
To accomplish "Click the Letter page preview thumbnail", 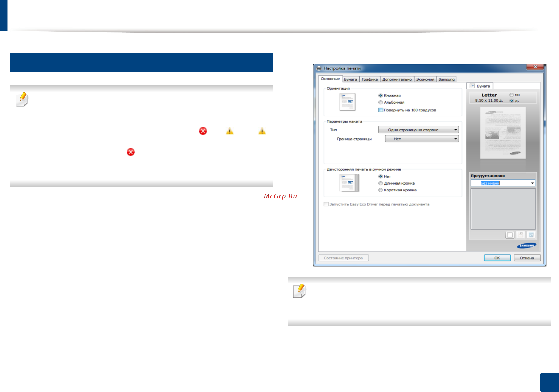I will [x=503, y=133].
